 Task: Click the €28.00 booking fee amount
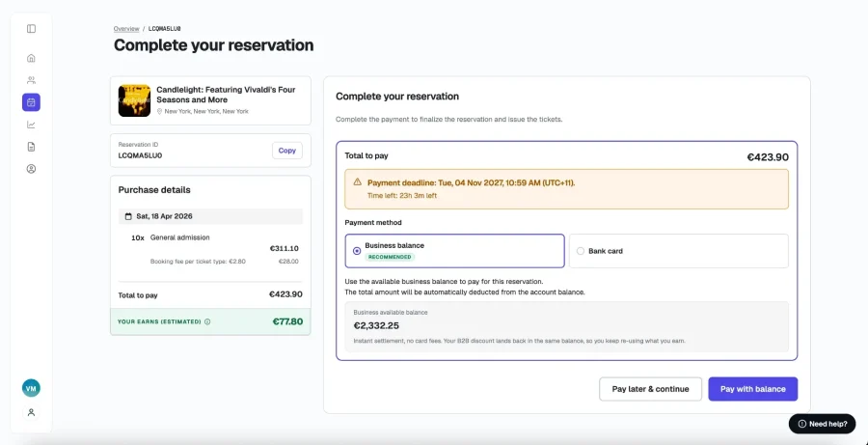288,261
